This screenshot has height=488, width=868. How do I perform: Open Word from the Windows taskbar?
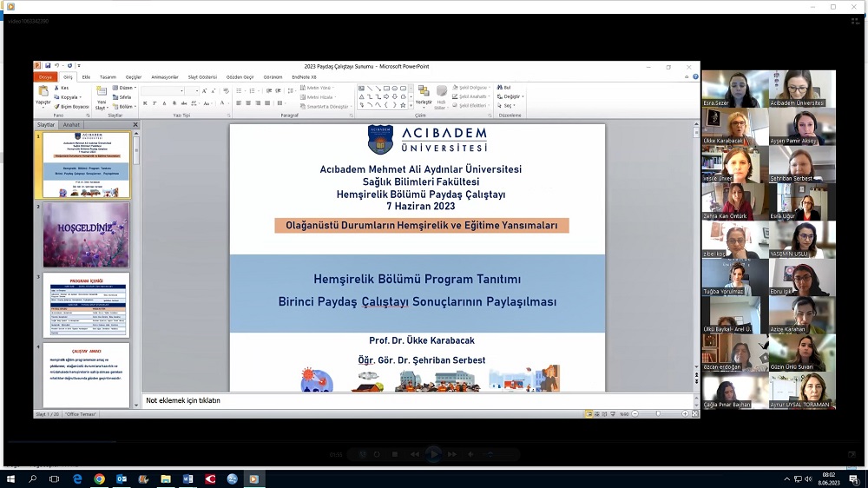click(x=187, y=478)
